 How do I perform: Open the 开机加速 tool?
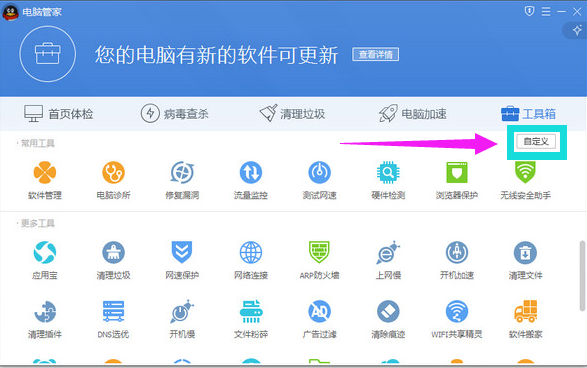[457, 261]
